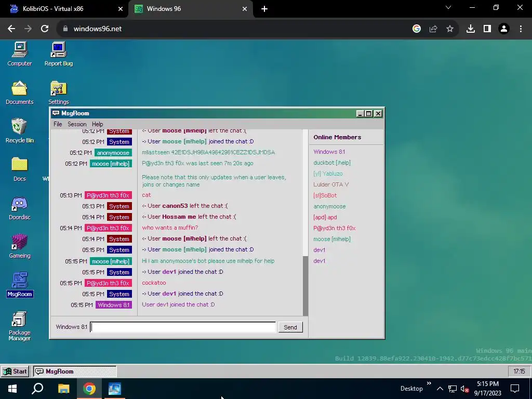Click the Chrome taskbar icon
The width and height of the screenshot is (532, 399).
click(x=89, y=389)
